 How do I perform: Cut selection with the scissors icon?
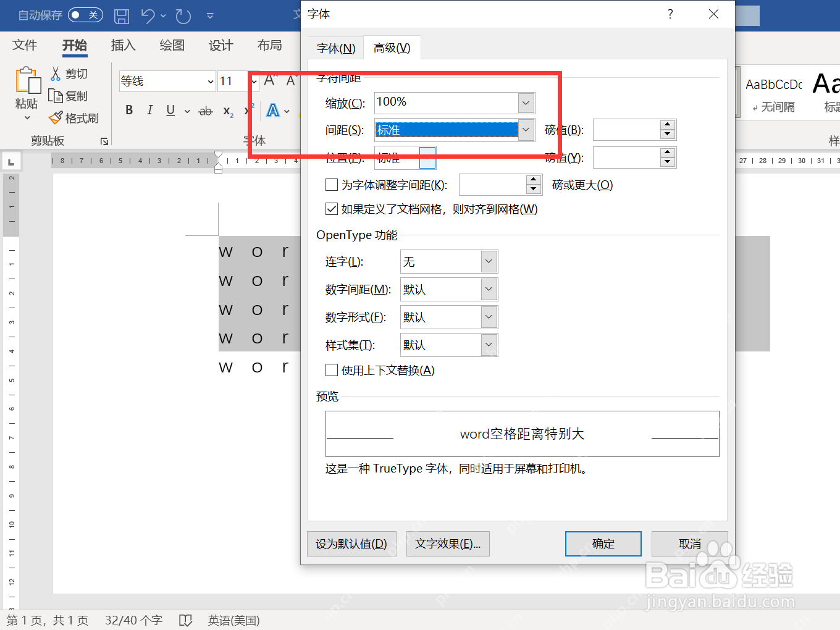[56, 74]
